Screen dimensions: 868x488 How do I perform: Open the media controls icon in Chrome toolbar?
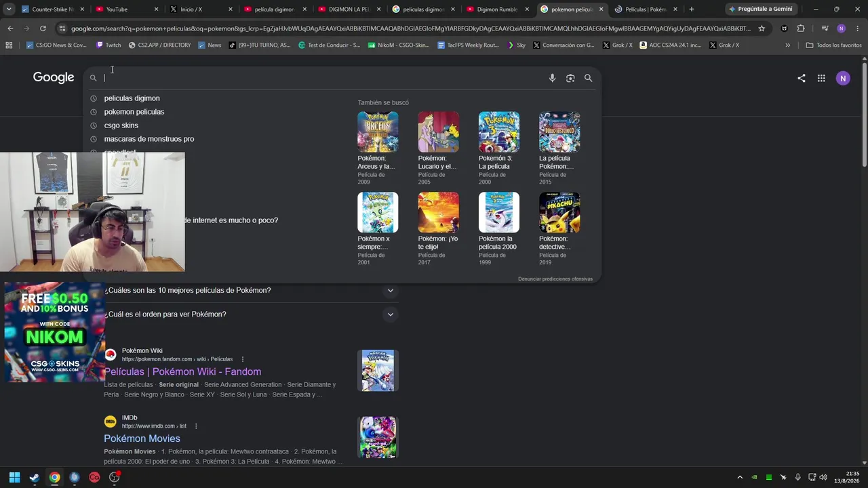(x=825, y=28)
